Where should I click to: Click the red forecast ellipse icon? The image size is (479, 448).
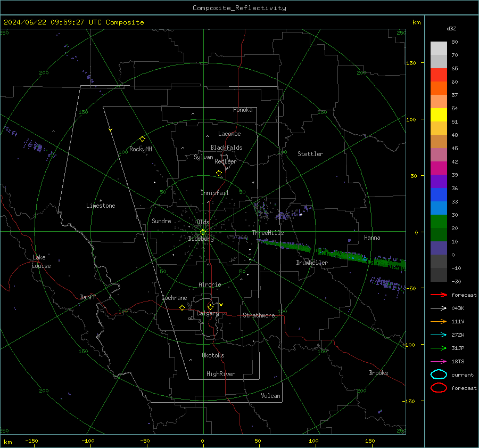point(439,388)
